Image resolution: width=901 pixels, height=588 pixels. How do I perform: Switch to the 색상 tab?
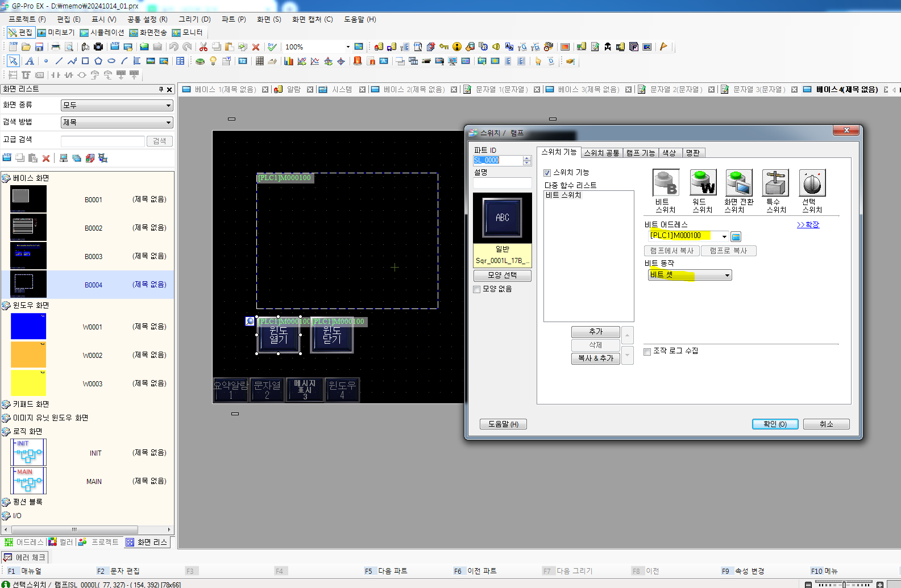click(669, 153)
